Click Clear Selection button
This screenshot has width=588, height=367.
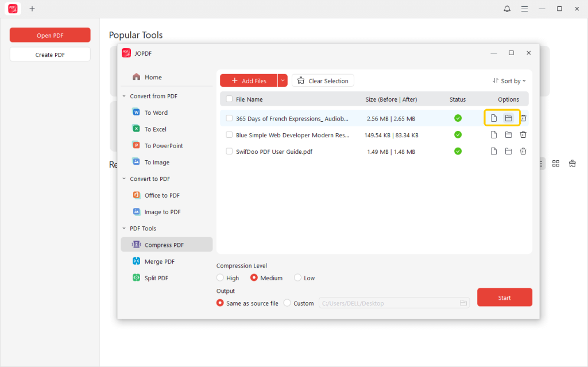pos(323,81)
